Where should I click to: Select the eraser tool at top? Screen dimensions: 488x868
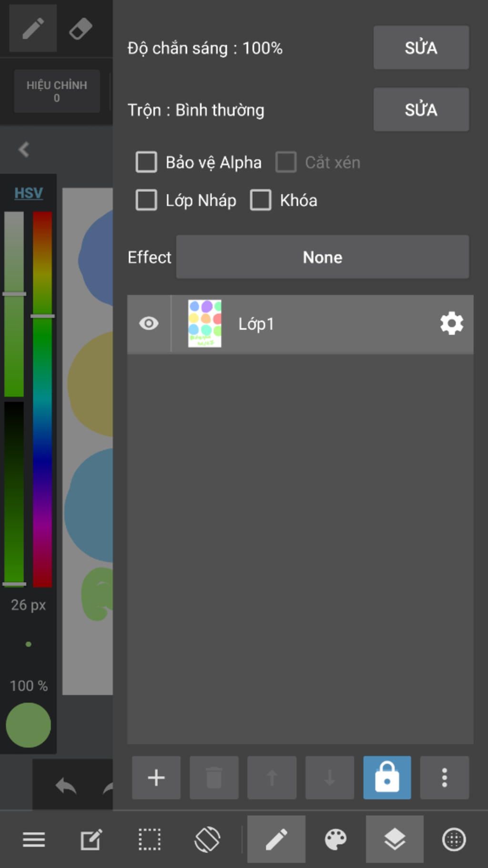pyautogui.click(x=81, y=28)
